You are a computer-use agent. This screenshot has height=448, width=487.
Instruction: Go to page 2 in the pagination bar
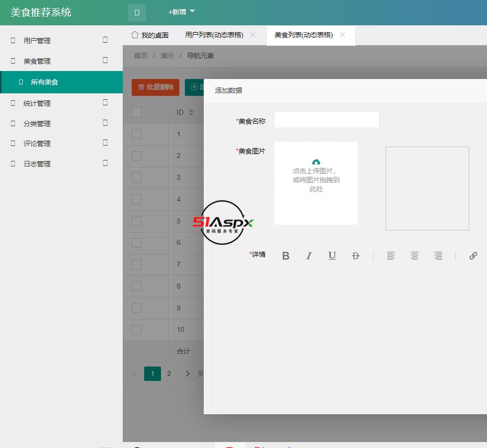169,373
